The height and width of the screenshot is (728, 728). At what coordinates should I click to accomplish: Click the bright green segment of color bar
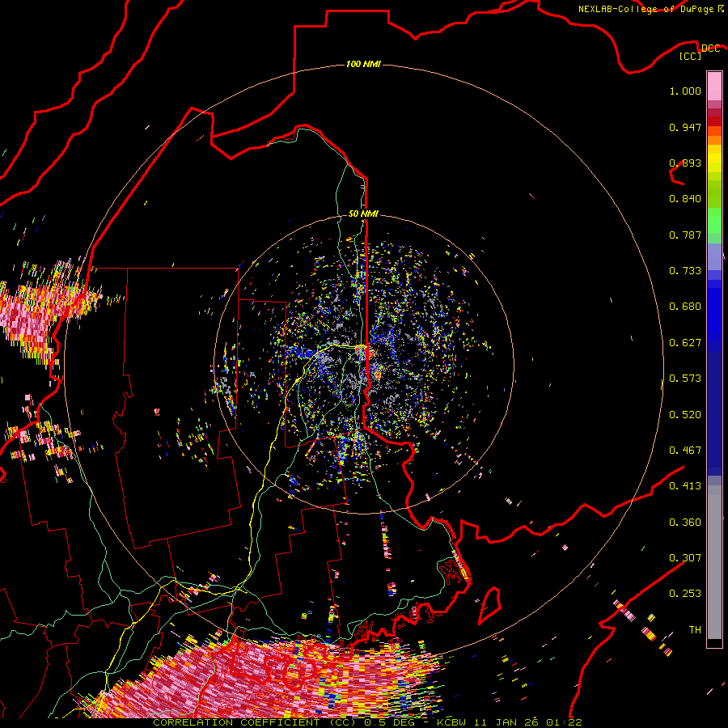coord(714,221)
